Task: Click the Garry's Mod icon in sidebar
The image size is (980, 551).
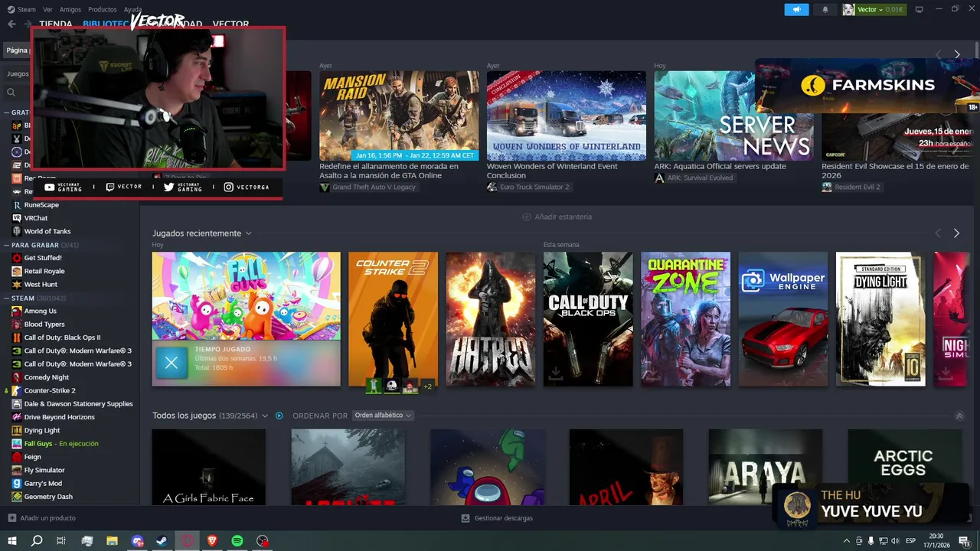Action: coord(17,483)
